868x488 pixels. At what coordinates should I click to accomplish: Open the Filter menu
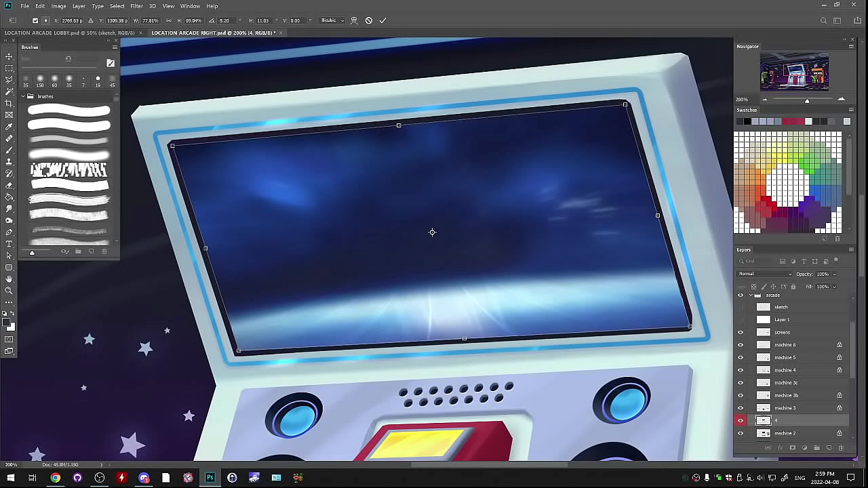[136, 6]
